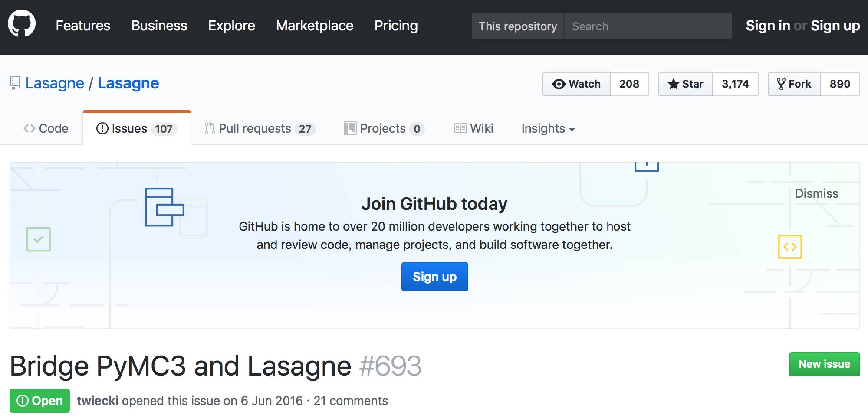Star the Lasagne repository
This screenshot has height=418, width=868.
point(686,84)
